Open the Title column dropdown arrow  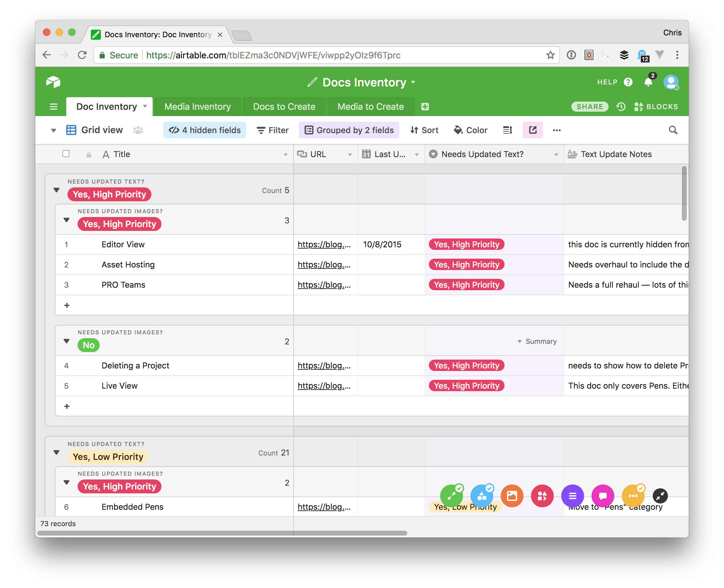[x=285, y=155]
